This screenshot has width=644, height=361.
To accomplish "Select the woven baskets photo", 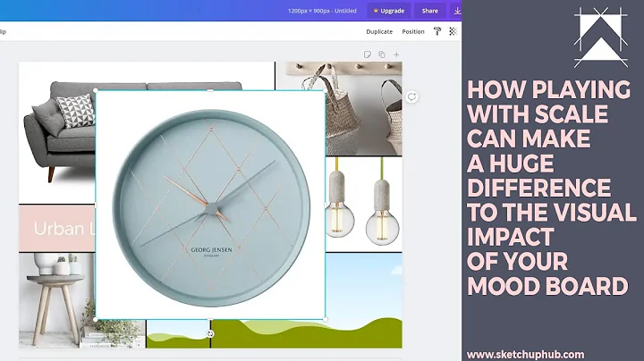I will (364, 109).
